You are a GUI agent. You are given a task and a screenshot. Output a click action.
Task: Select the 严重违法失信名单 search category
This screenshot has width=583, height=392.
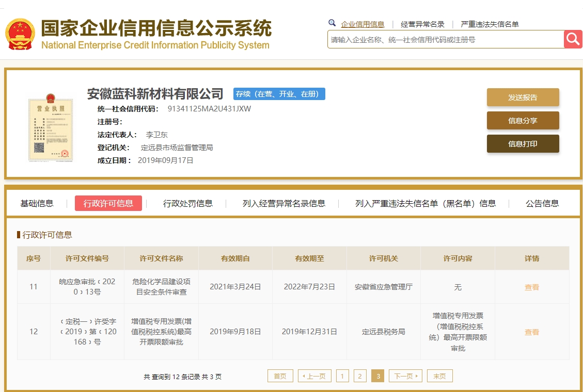490,24
